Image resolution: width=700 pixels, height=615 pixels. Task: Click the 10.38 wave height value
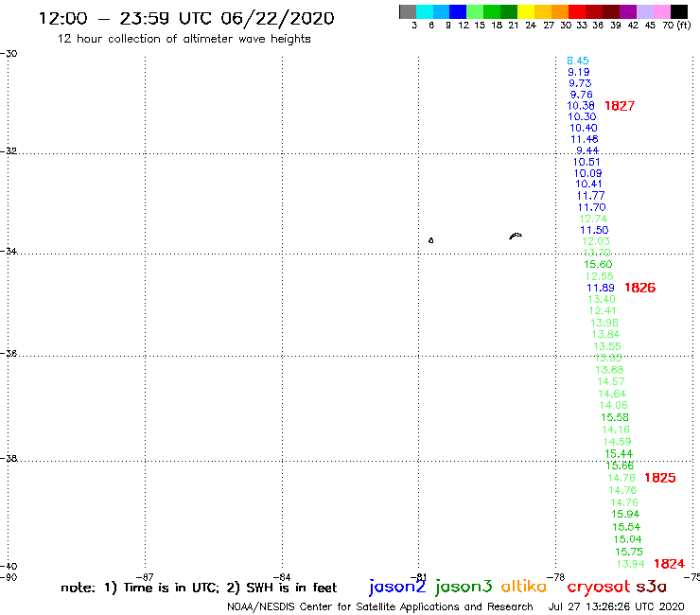pos(581,106)
